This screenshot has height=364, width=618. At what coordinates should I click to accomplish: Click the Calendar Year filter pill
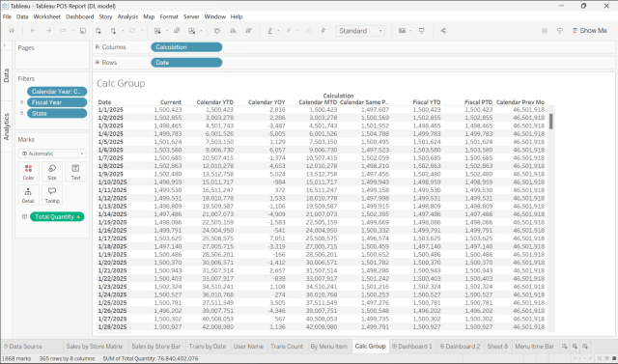pyautogui.click(x=57, y=92)
